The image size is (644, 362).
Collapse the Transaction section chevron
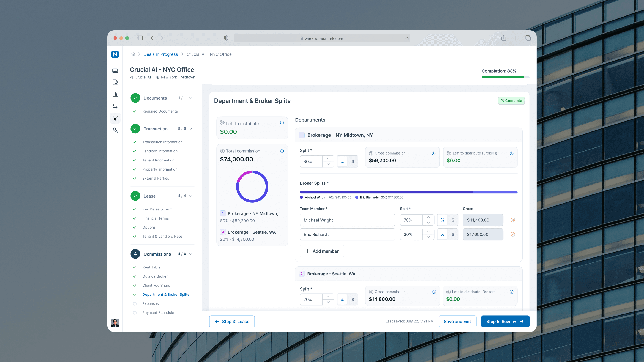[191, 129]
